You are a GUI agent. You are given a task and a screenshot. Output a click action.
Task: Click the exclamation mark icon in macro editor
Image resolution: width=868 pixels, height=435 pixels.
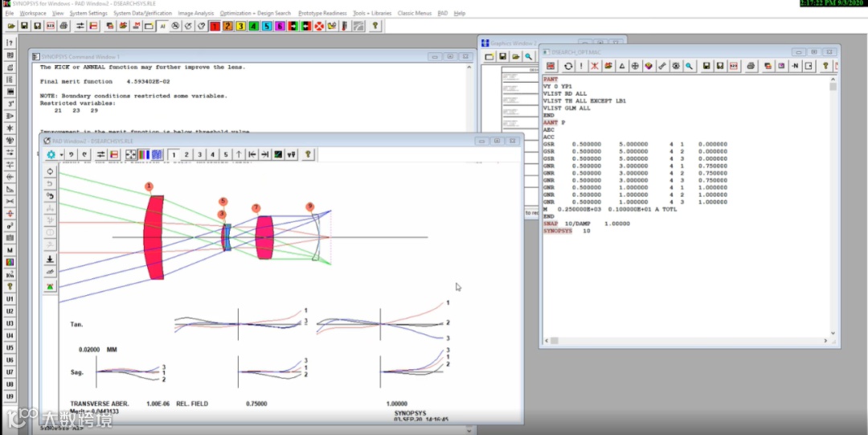coord(581,66)
